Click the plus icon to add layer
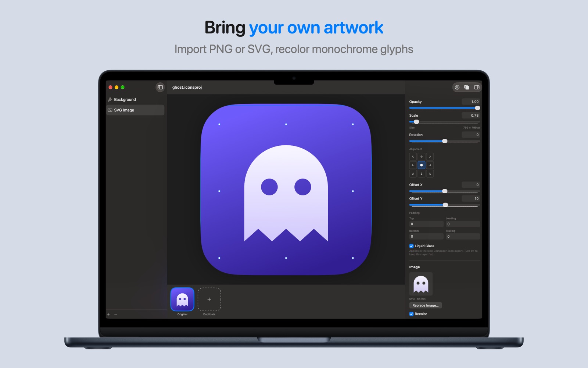 [108, 314]
